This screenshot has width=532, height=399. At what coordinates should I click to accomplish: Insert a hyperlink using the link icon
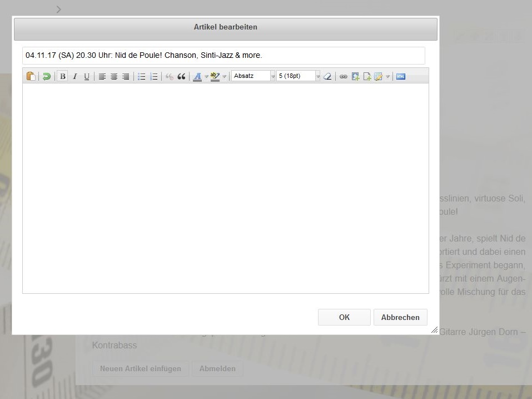point(344,76)
